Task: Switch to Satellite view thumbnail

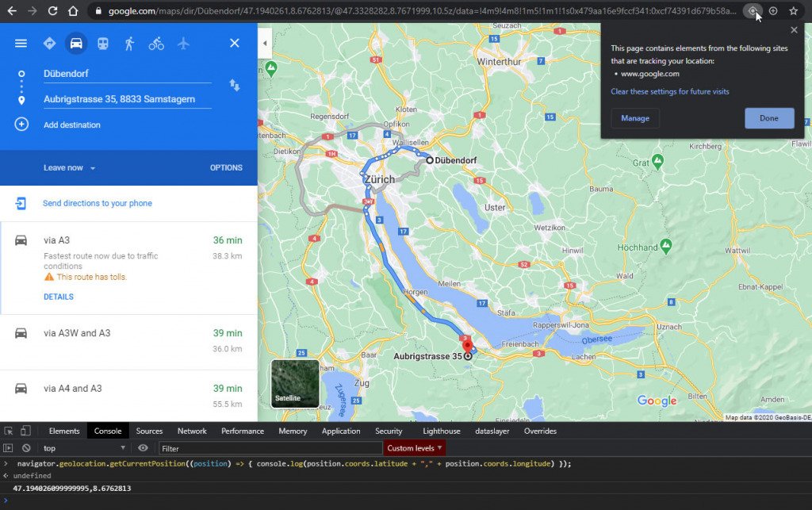Action: (x=295, y=384)
